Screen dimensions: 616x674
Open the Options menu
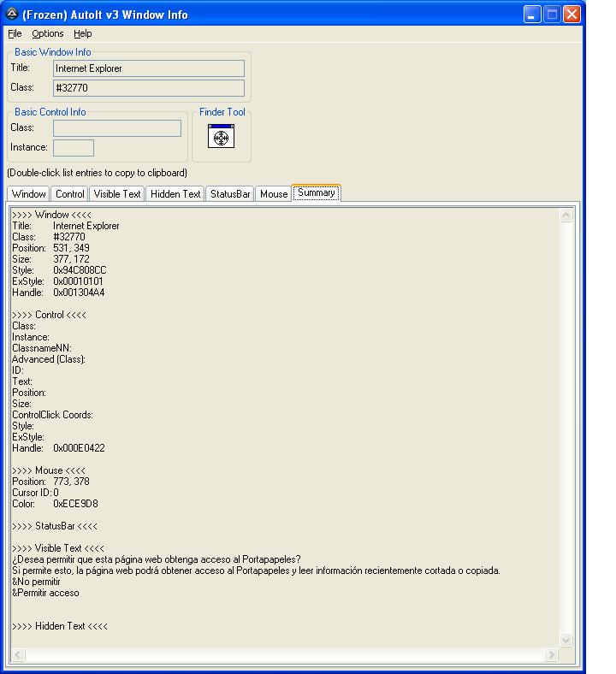coord(48,33)
